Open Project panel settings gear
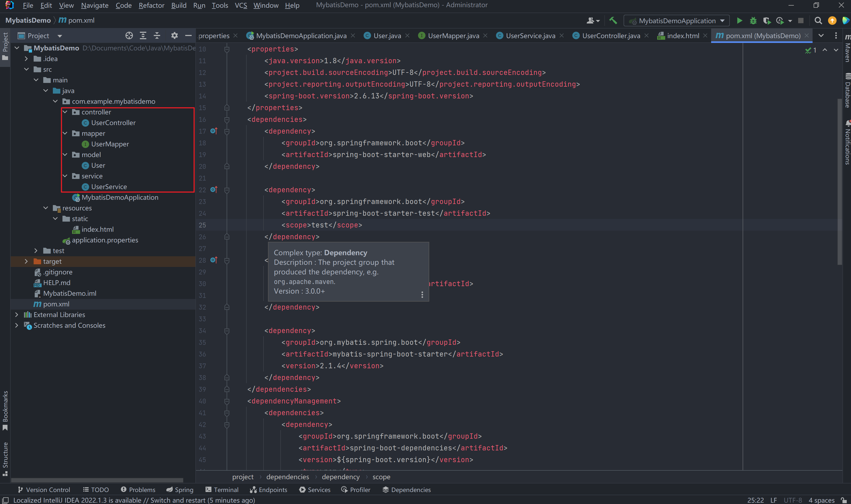Screen dimensions: 851x504 click(174, 36)
